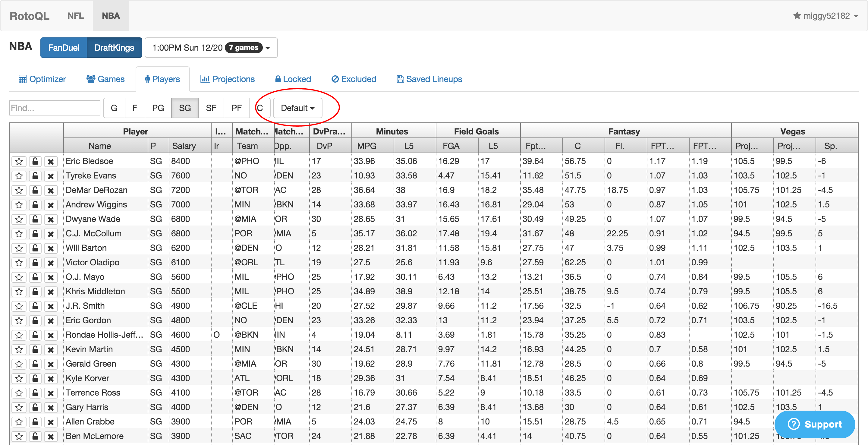Exclude Kyle Korver with X icon
Image resolution: width=868 pixels, height=445 pixels.
coord(51,378)
